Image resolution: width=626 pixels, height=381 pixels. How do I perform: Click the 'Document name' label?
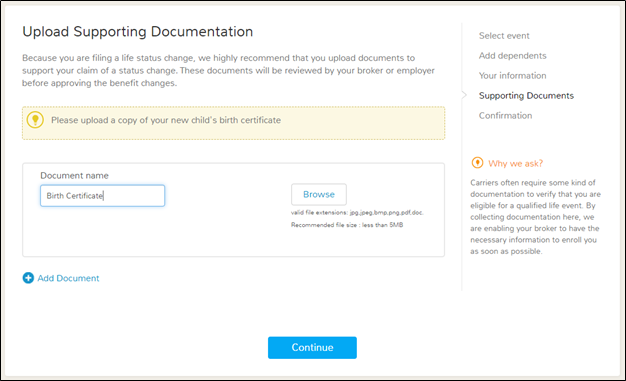click(74, 176)
